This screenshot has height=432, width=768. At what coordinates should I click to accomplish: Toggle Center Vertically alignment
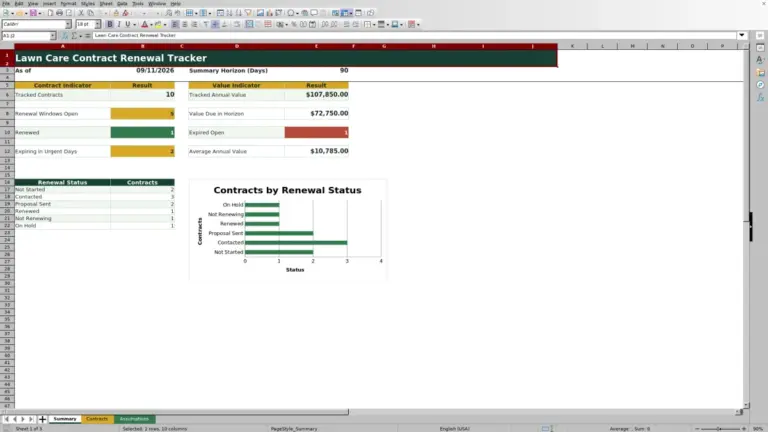(215, 24)
